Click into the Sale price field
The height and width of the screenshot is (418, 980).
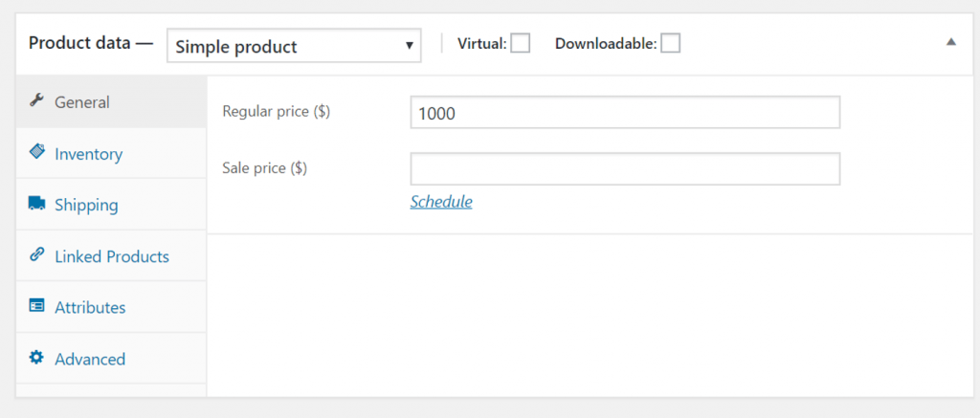[x=625, y=169]
